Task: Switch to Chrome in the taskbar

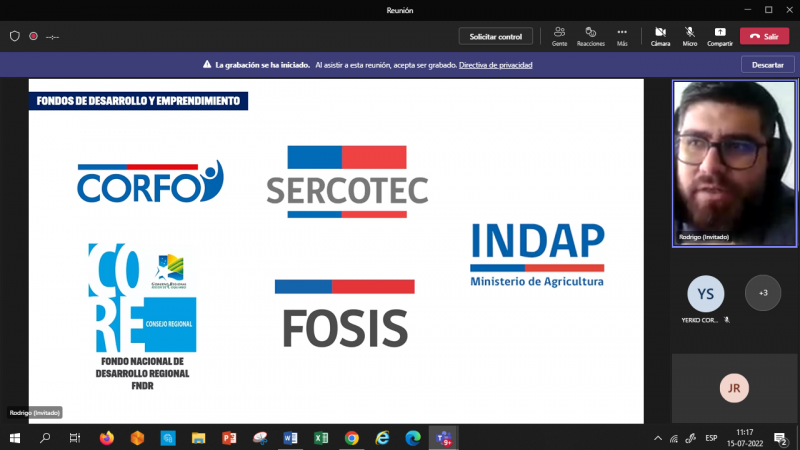Action: [352, 438]
